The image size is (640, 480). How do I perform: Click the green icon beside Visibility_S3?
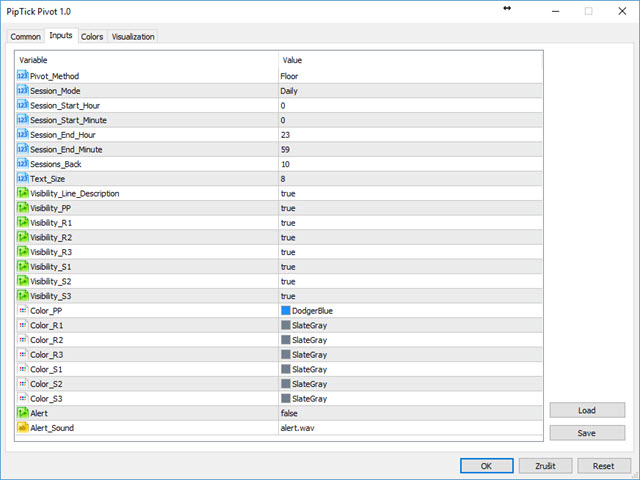22,296
